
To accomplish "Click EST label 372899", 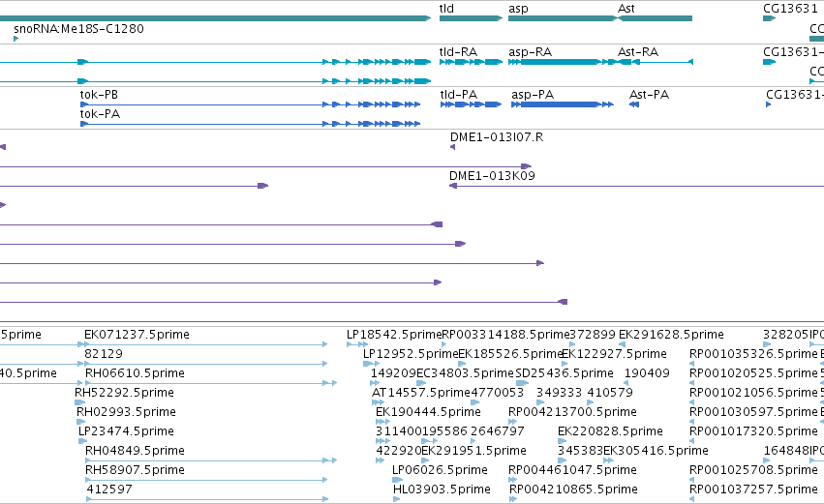I will [x=593, y=335].
